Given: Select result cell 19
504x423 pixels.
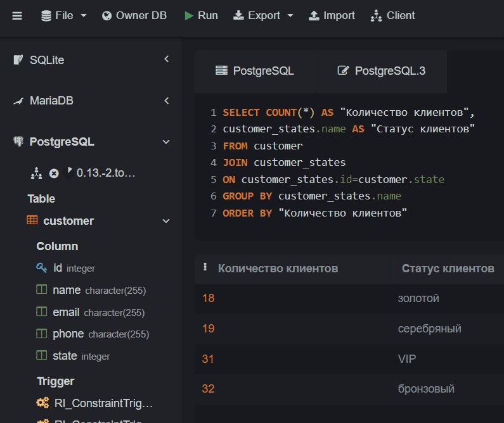Looking at the screenshot, I should [209, 329].
